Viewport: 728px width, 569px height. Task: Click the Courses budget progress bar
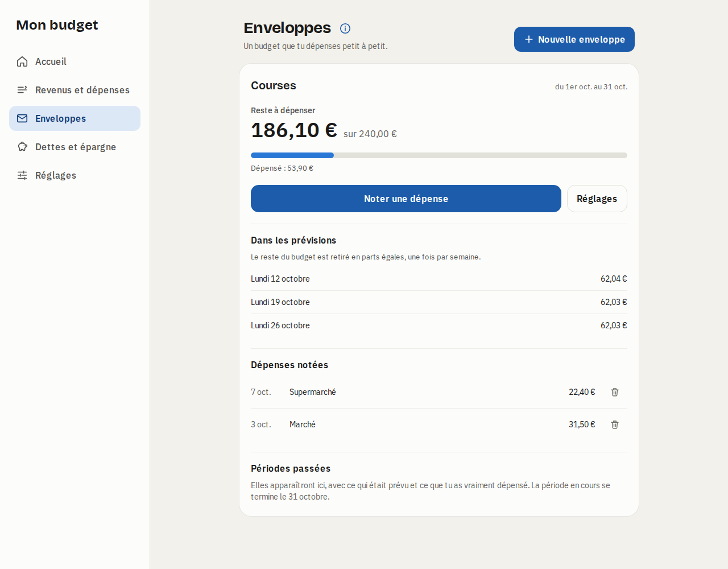click(439, 155)
